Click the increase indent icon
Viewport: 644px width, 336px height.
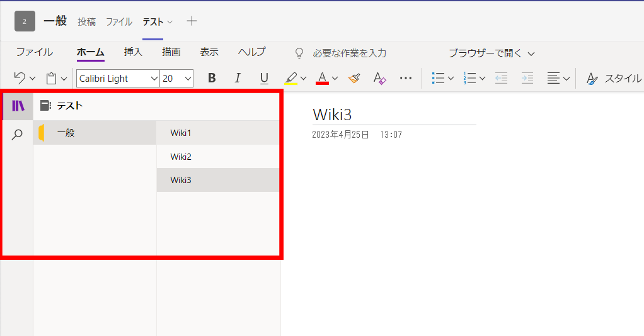527,78
